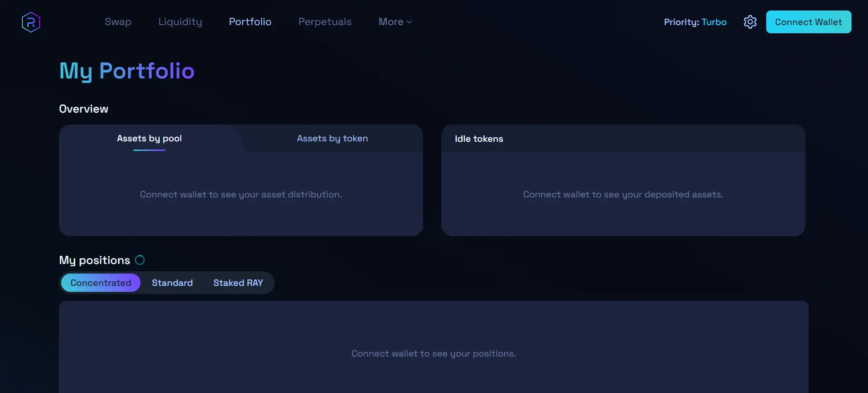Image resolution: width=868 pixels, height=393 pixels.
Task: Expand the More navigation menu
Action: click(x=391, y=22)
